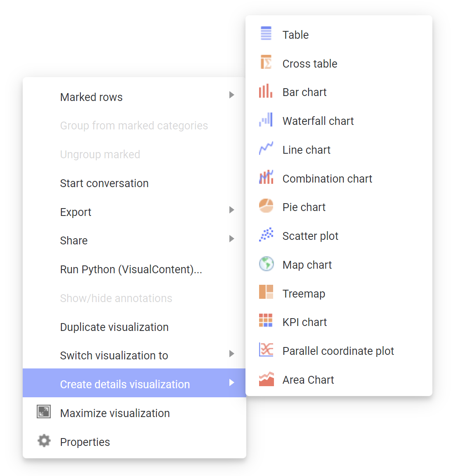Image resolution: width=453 pixels, height=476 pixels.
Task: Click Maximize visualization icon
Action: (x=44, y=412)
